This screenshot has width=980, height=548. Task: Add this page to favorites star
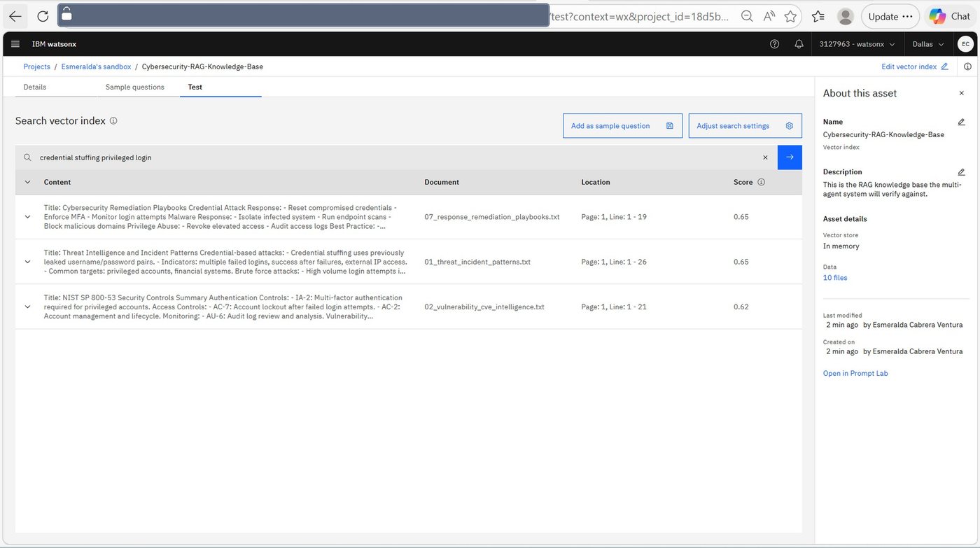[790, 16]
